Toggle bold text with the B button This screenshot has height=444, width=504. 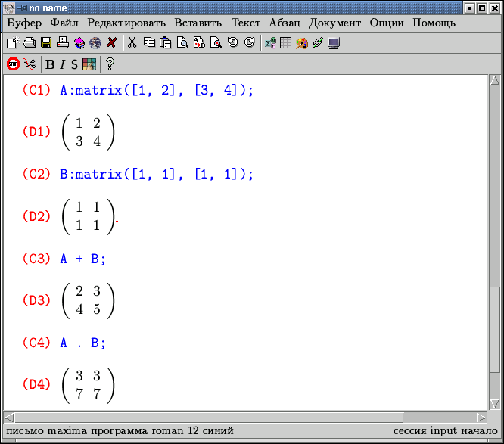[x=50, y=64]
